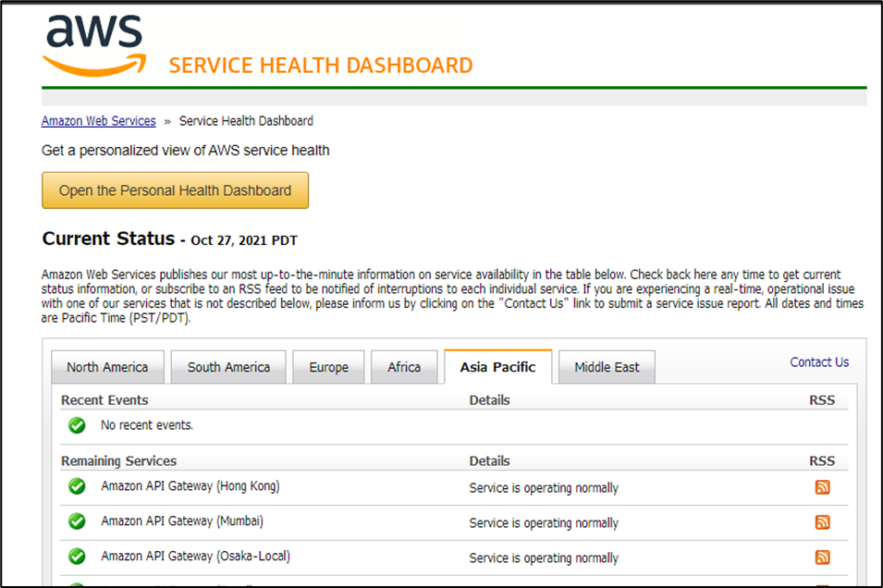Click the Current Status heading
The height and width of the screenshot is (588, 883).
click(109, 239)
